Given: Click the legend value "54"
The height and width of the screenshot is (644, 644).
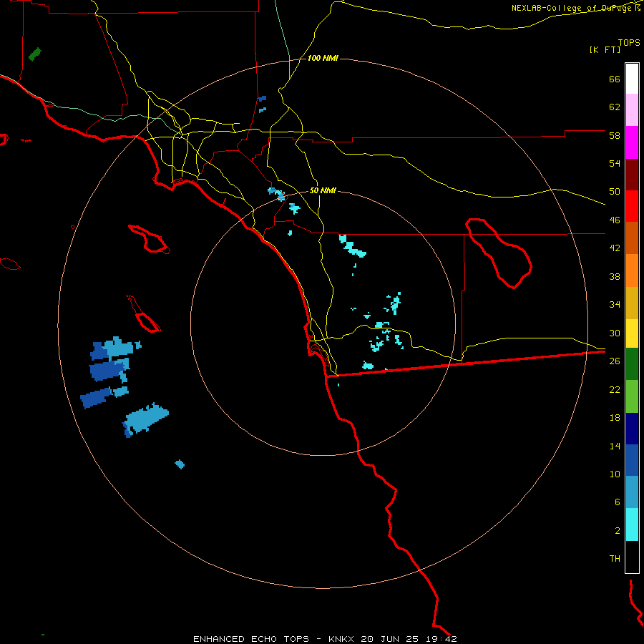Looking at the screenshot, I should [x=615, y=164].
